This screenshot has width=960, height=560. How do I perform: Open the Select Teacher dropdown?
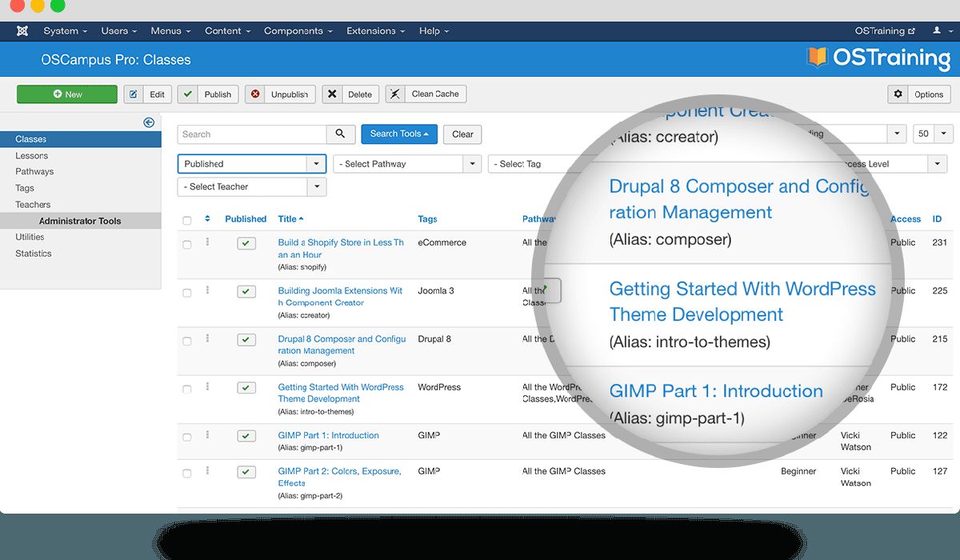point(252,186)
